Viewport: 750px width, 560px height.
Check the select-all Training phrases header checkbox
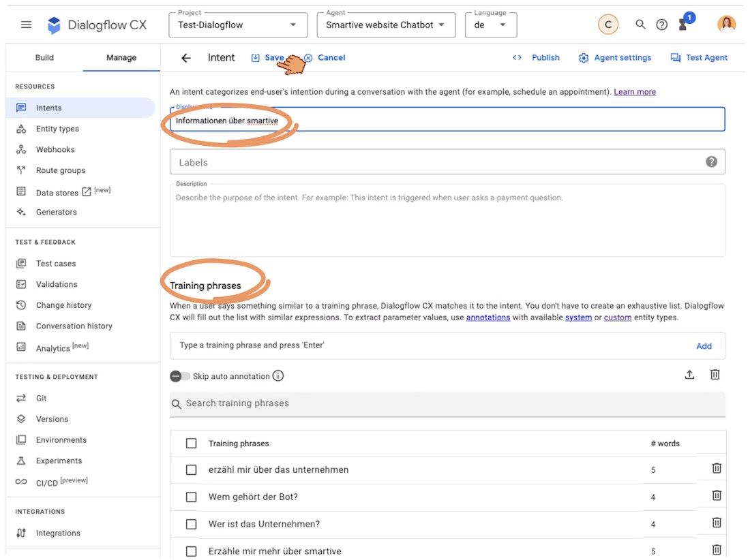192,443
